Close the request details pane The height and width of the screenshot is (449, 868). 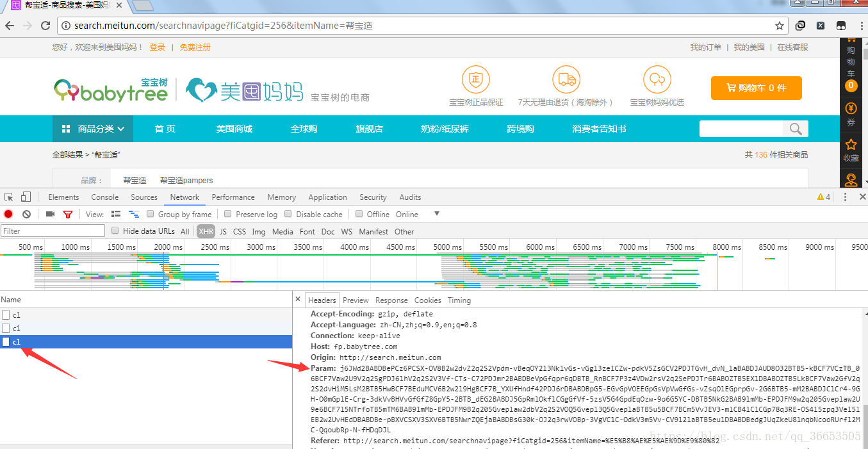coord(298,300)
